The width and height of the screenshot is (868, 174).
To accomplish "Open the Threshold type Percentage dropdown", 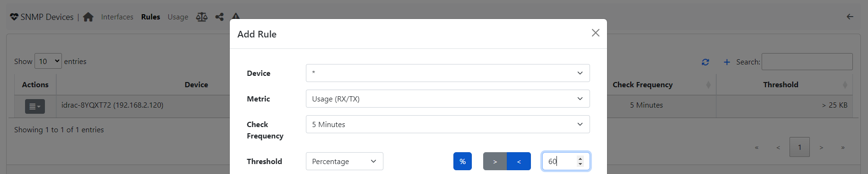I will coord(345,161).
